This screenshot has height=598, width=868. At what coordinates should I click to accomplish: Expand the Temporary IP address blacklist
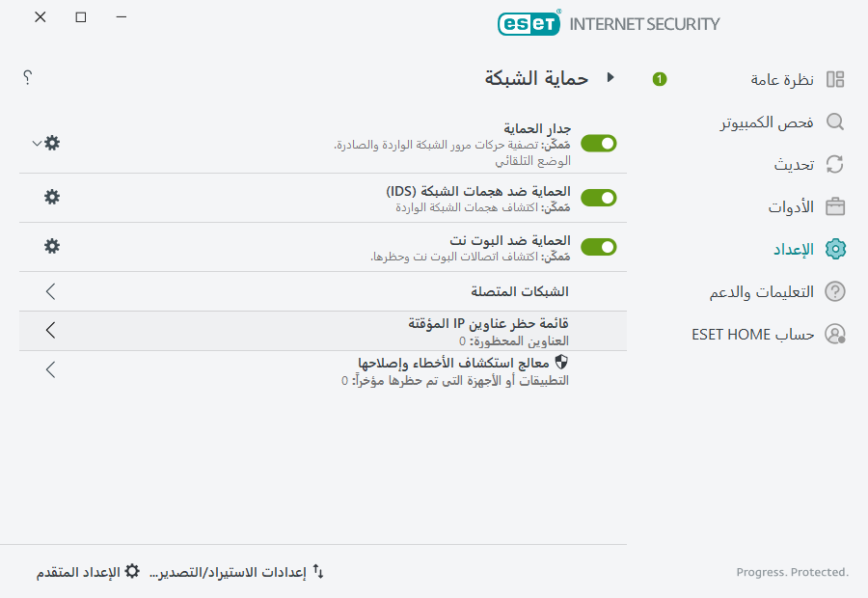49,330
